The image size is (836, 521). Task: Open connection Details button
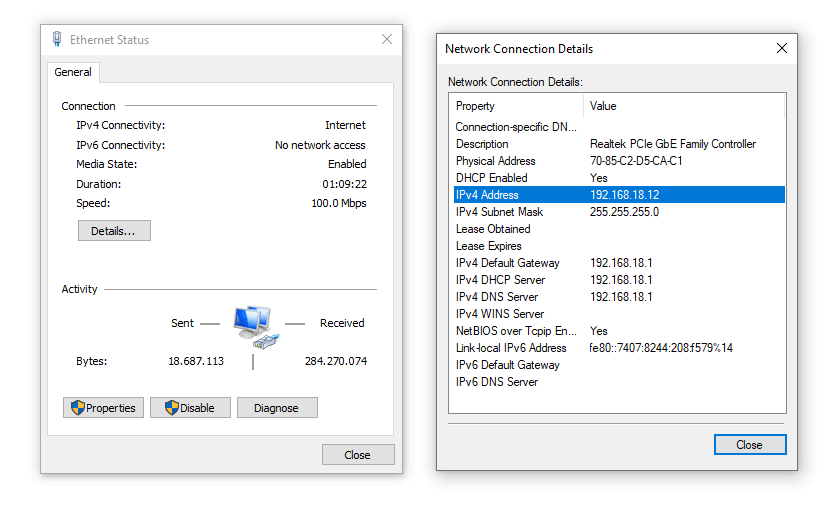(114, 231)
